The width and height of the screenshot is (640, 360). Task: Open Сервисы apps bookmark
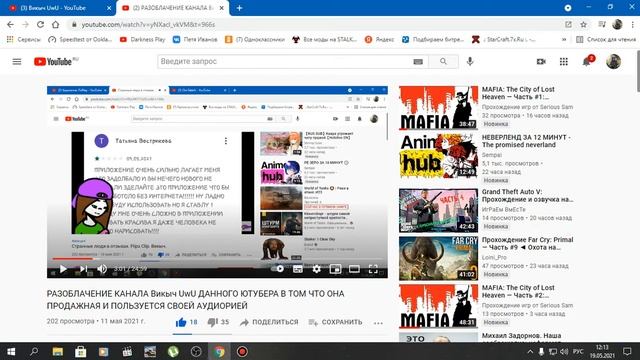[23, 40]
